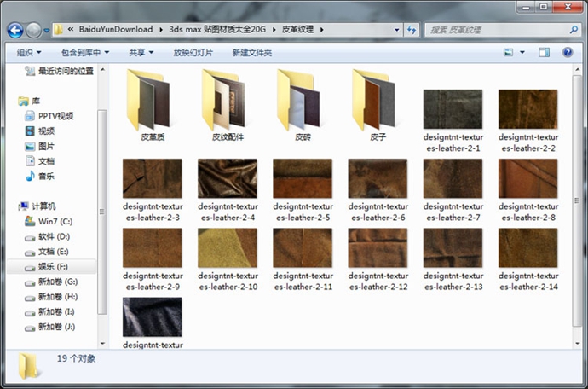Open the 组织 menu
588x389 pixels.
[x=28, y=53]
